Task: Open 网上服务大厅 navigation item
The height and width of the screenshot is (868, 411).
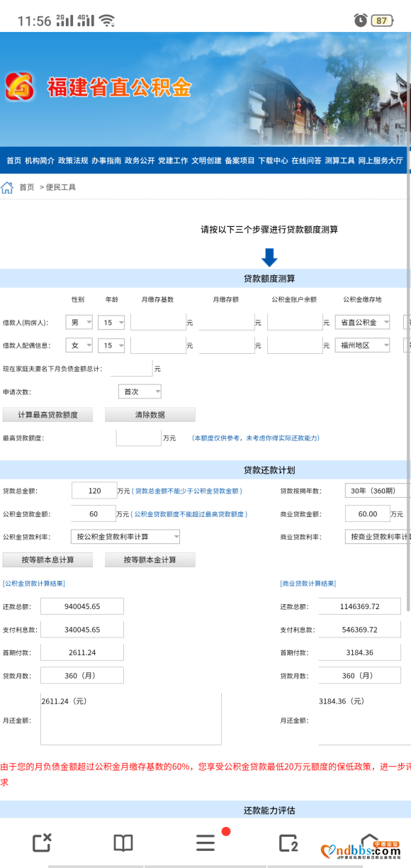Action: pos(381,161)
